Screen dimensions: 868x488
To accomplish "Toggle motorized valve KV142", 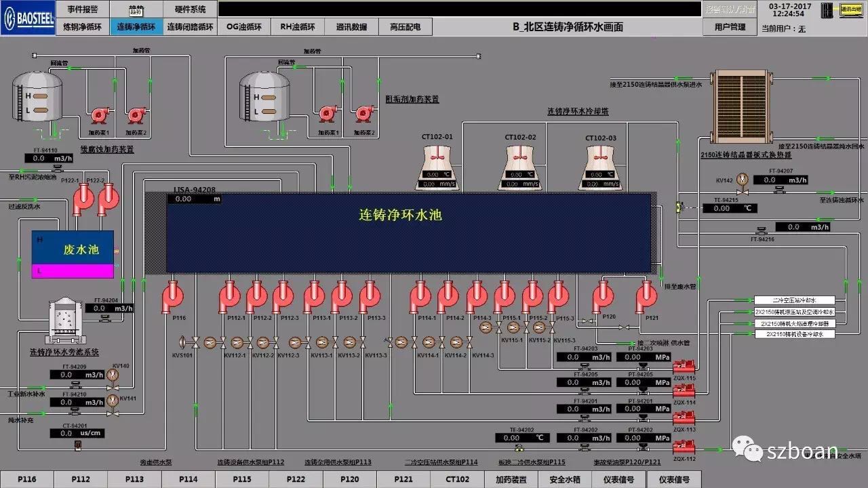I will pos(742,180).
